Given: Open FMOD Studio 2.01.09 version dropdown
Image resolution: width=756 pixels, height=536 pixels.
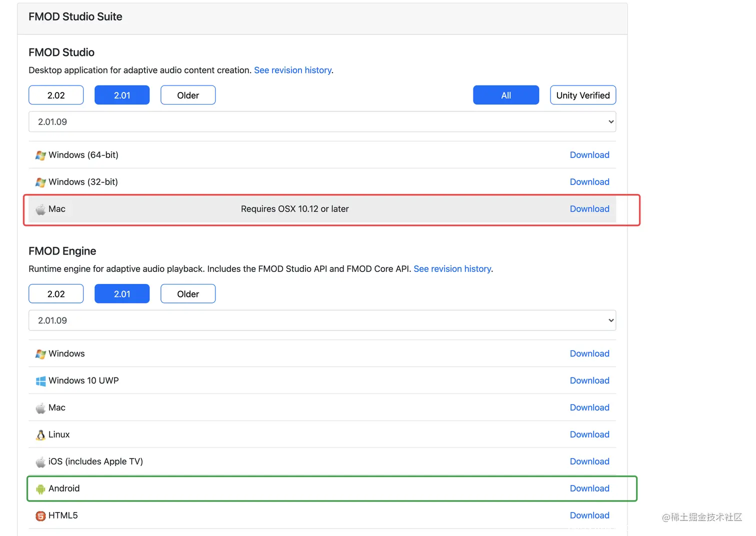Looking at the screenshot, I should (322, 122).
